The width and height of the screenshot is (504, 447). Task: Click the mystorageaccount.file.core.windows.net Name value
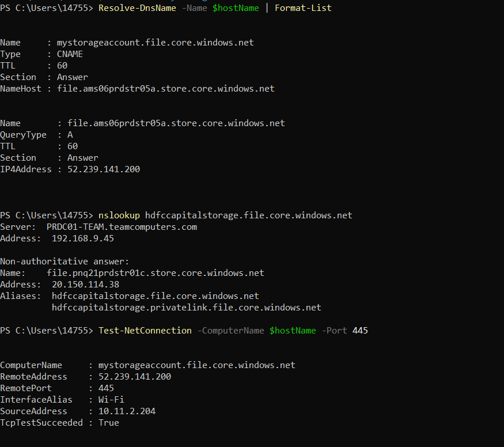point(156,43)
